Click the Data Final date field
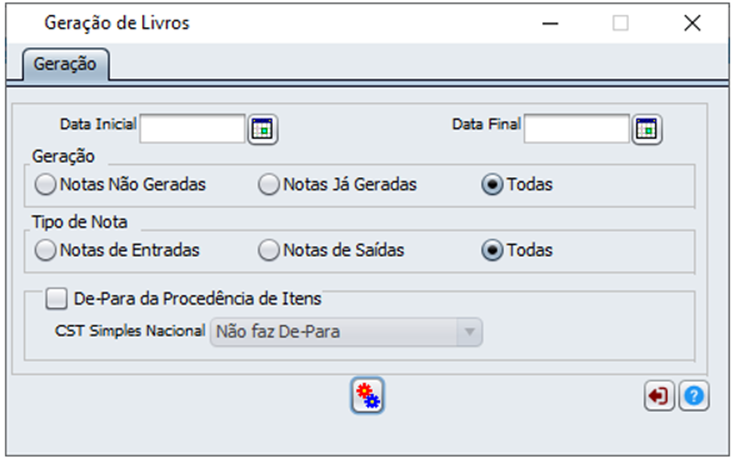Screen dimensions: 735x459 (577, 128)
